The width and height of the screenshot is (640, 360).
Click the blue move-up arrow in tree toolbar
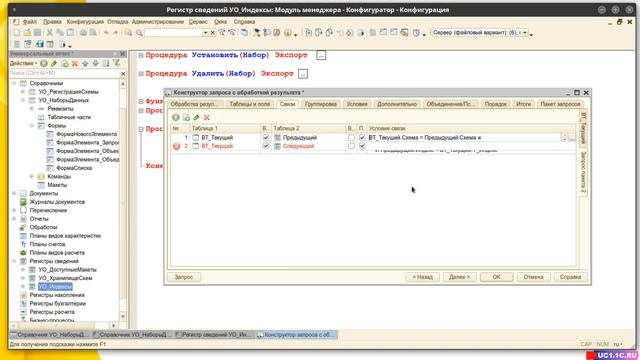[x=85, y=63]
